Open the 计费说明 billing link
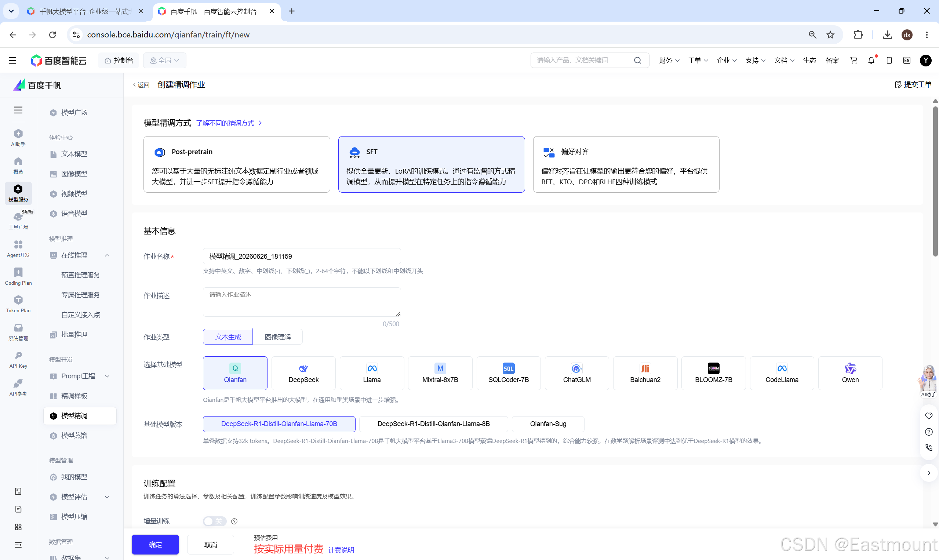 pyautogui.click(x=341, y=550)
